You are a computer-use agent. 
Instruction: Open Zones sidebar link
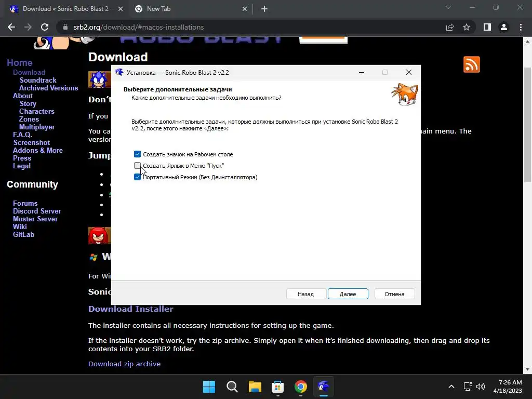pos(29,119)
